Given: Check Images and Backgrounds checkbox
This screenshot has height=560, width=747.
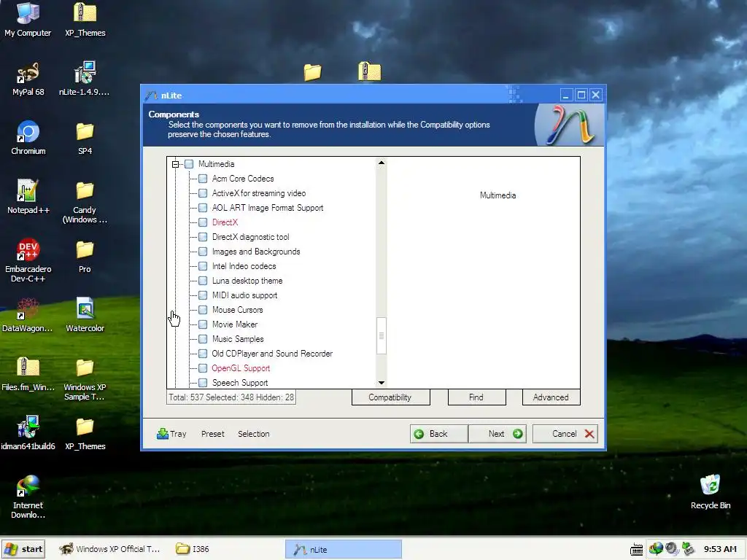Looking at the screenshot, I should click(x=203, y=252).
